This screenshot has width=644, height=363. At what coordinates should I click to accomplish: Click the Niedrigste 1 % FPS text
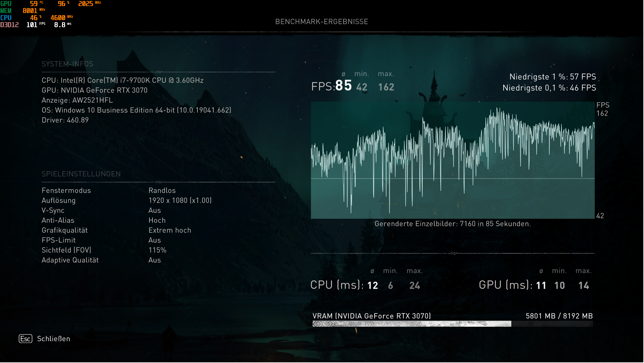coord(553,77)
